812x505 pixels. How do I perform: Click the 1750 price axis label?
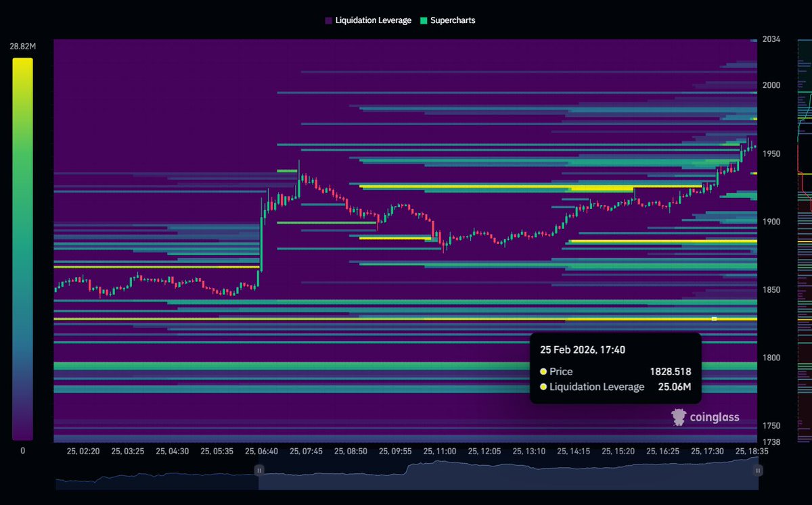click(771, 426)
